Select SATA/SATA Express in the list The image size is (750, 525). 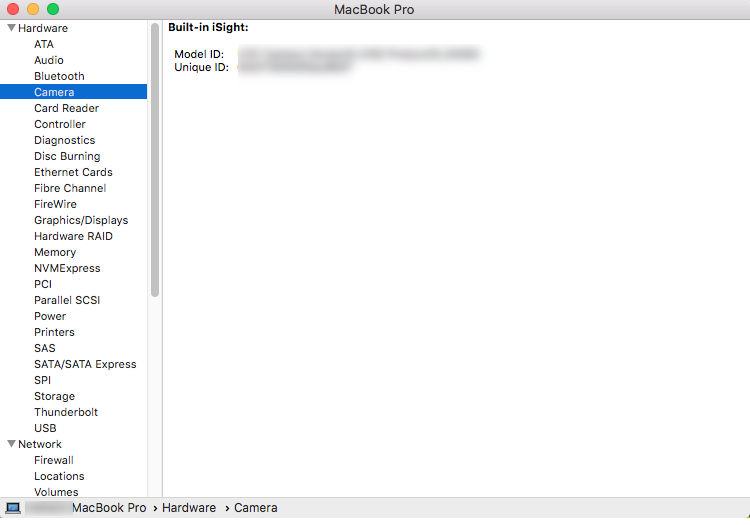click(x=85, y=364)
